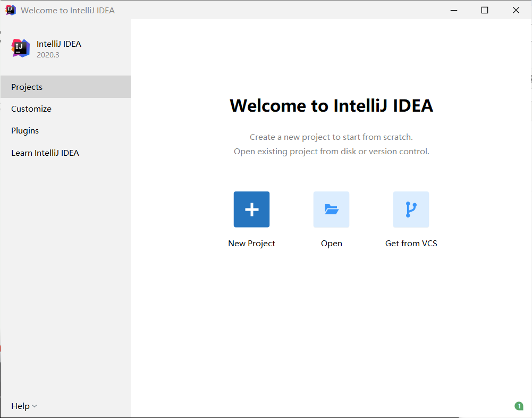Click the Welcome to IntelliJ IDEA heading
This screenshot has width=532, height=418.
332,106
